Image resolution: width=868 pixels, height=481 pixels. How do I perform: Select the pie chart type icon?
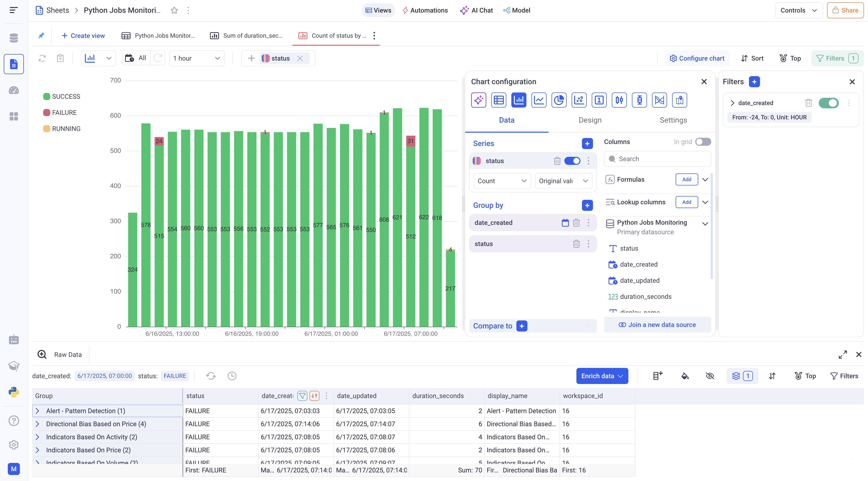click(x=559, y=100)
